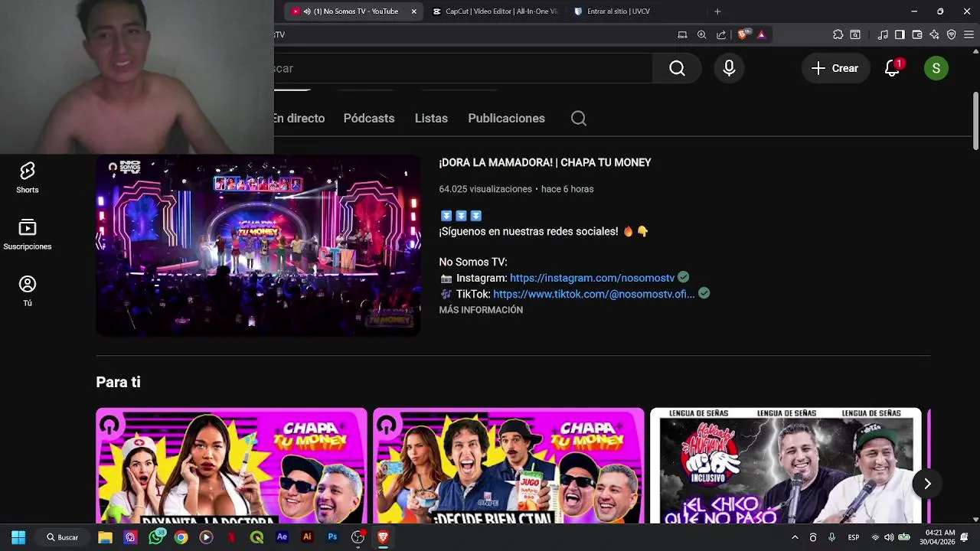Click the YouTube search input field
980x551 pixels.
coord(463,68)
